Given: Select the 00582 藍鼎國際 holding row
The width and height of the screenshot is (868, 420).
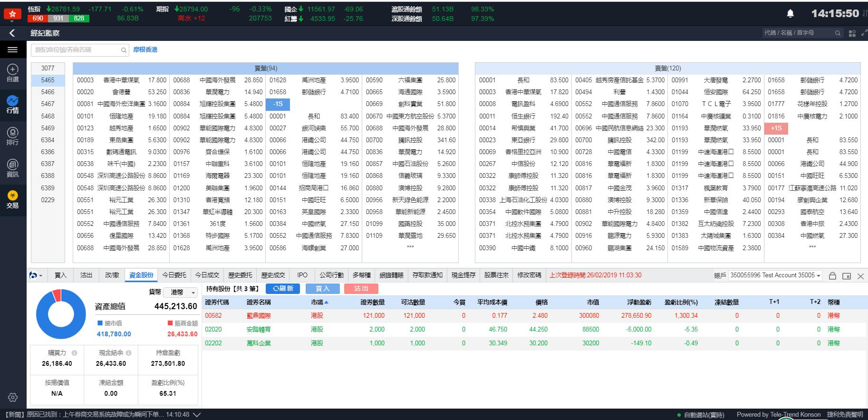Looking at the screenshot, I should point(535,316).
